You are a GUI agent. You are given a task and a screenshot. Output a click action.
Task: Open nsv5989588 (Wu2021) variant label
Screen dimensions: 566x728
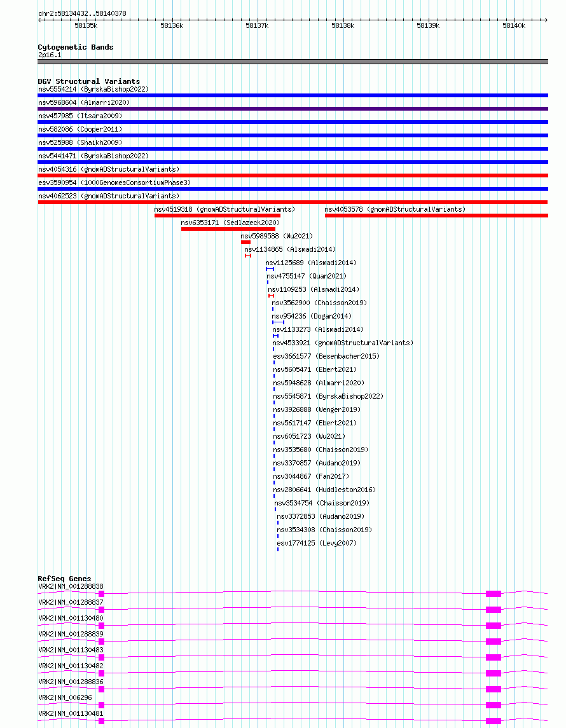coord(277,237)
